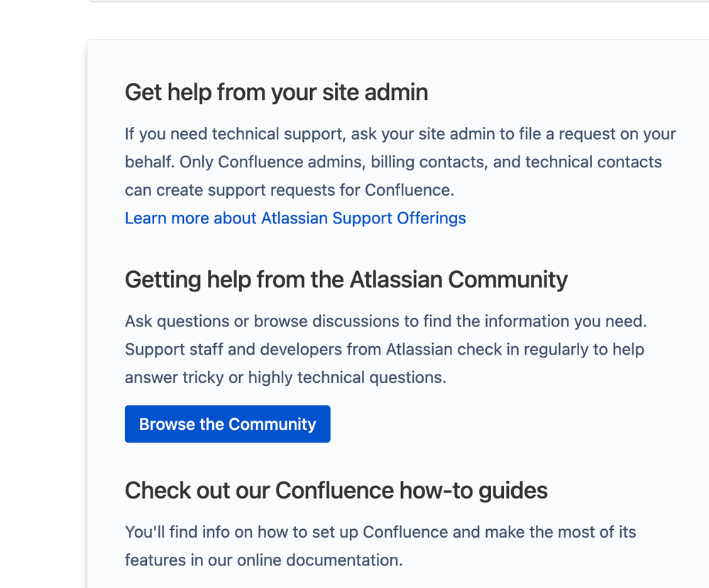Click the 'Check out our Confluence how-to guides' heading
The height and width of the screenshot is (588, 709).
click(x=336, y=491)
